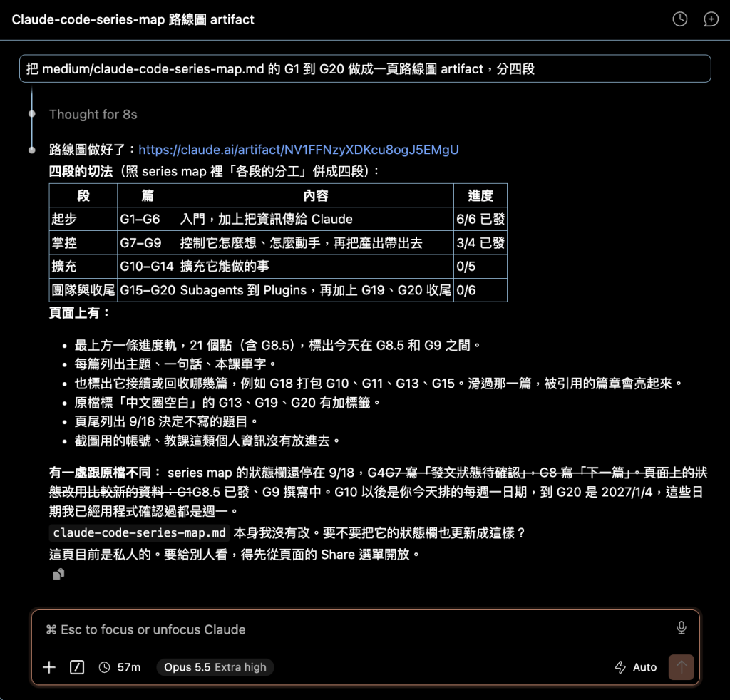730x700 pixels.
Task: Click table header 篇
Action: click(x=148, y=195)
